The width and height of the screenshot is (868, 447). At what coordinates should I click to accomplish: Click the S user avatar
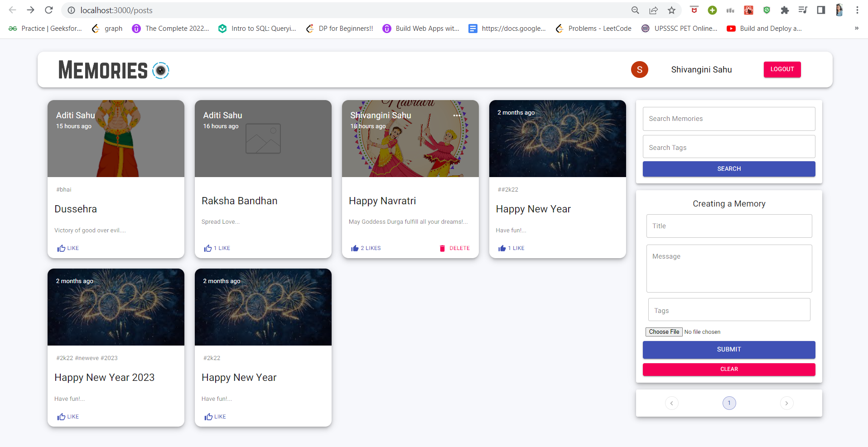639,69
